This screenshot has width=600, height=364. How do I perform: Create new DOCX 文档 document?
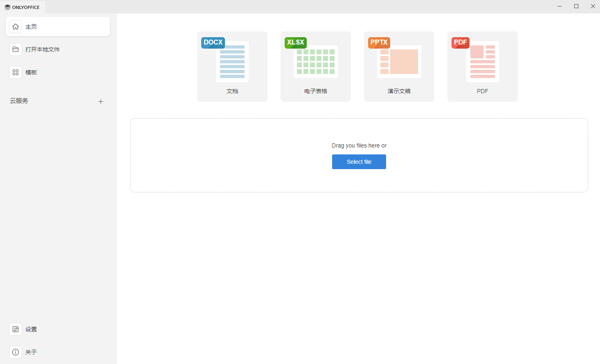(x=232, y=67)
